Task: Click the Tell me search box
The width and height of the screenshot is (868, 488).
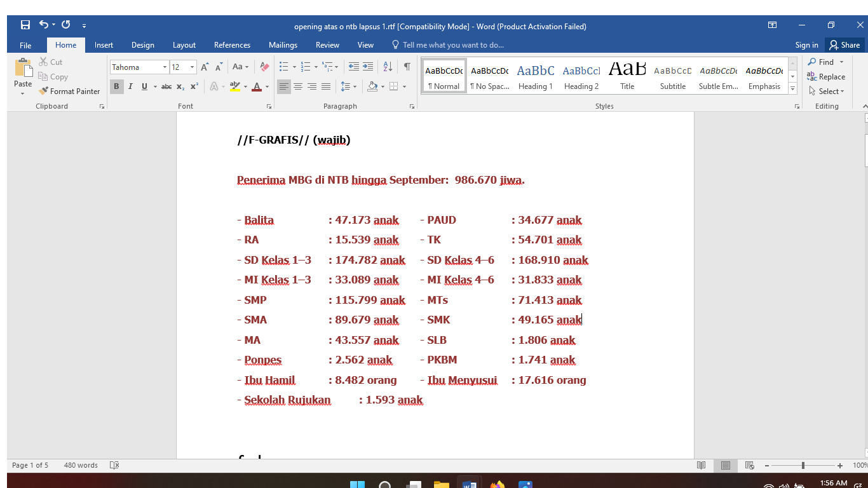Action: coord(452,45)
